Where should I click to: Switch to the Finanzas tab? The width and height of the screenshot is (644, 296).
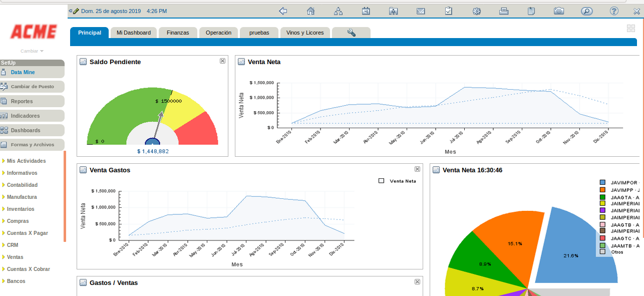point(178,33)
